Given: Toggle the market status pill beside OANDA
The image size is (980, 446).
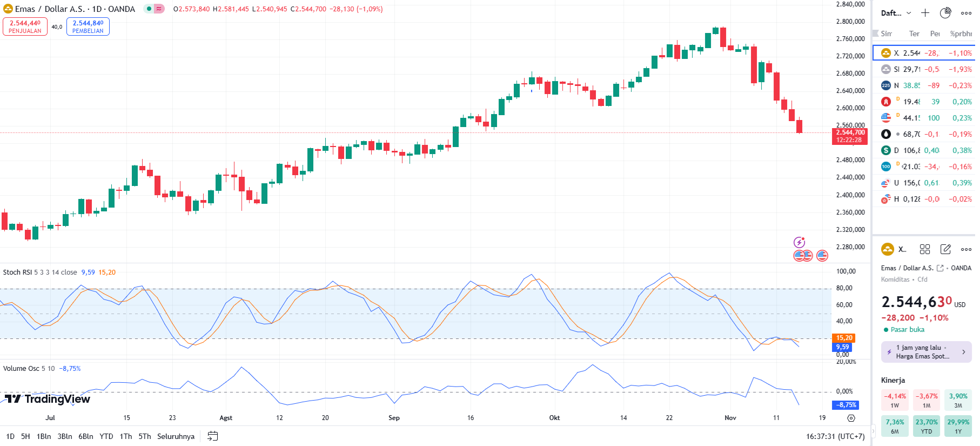Looking at the screenshot, I should [x=154, y=9].
